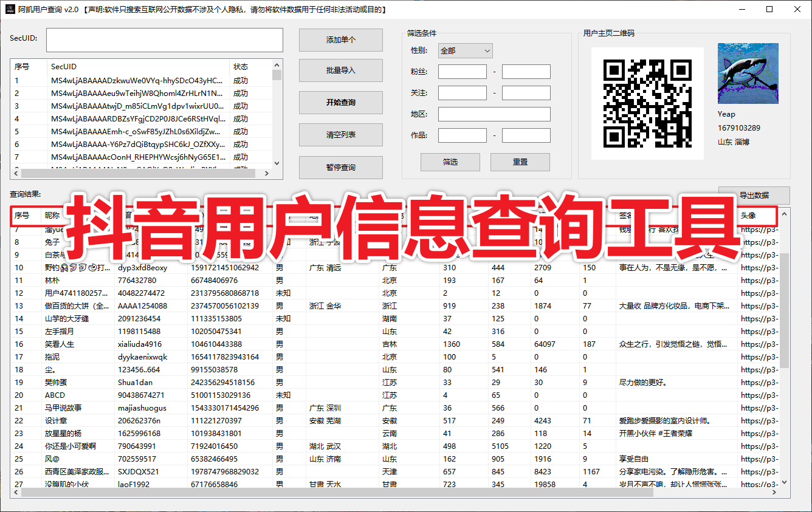Pause the query with 暂停查询 button
This screenshot has height=512, width=812.
(x=340, y=167)
